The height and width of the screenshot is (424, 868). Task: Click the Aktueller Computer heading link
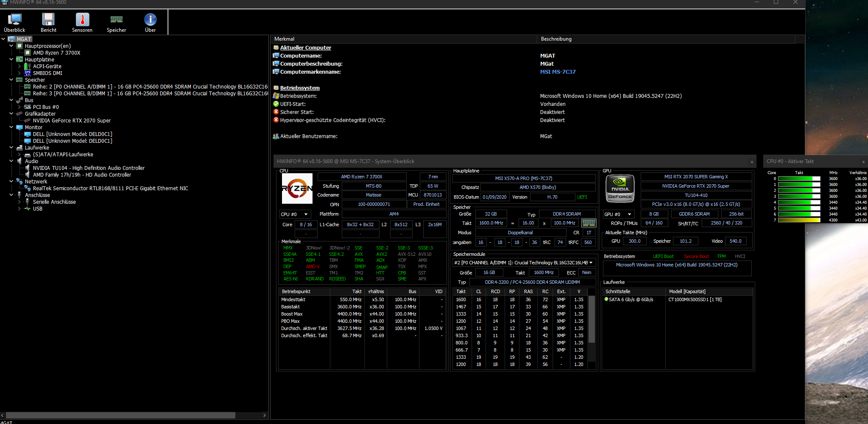[305, 48]
